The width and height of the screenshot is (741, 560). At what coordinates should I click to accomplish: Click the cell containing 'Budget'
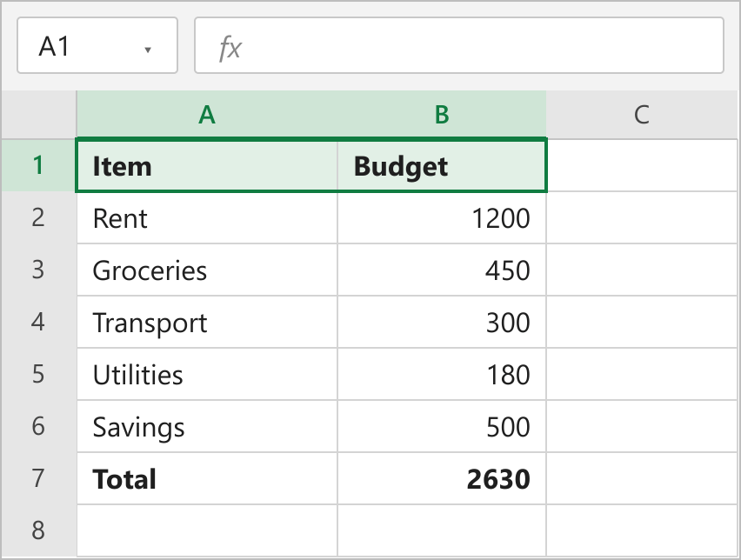pos(442,165)
